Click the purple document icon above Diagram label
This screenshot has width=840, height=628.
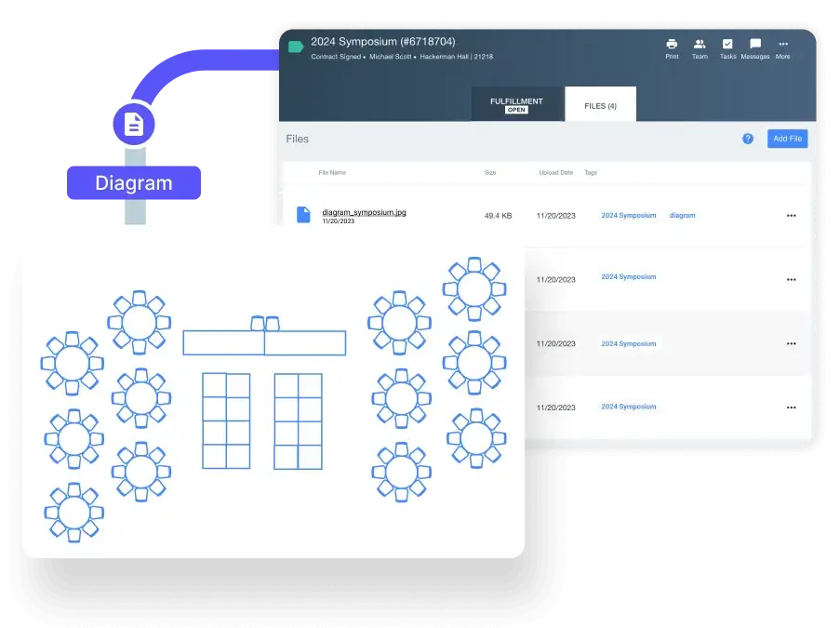pos(134,125)
